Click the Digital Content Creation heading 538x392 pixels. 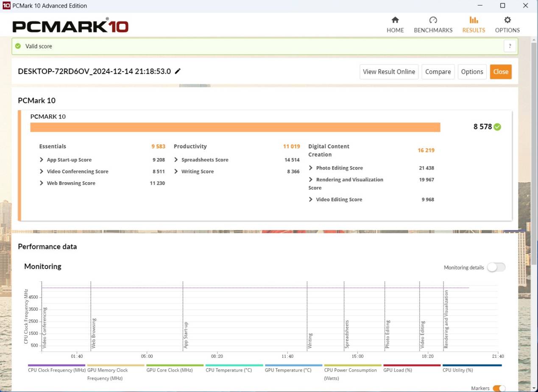pos(329,150)
